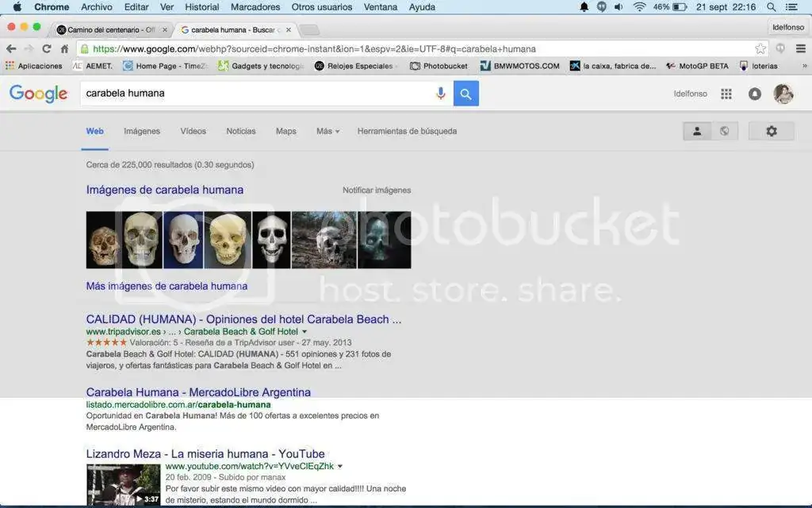812x508 pixels.
Task: Click the Idelfonso profile button in Chrome
Action: [x=788, y=28]
